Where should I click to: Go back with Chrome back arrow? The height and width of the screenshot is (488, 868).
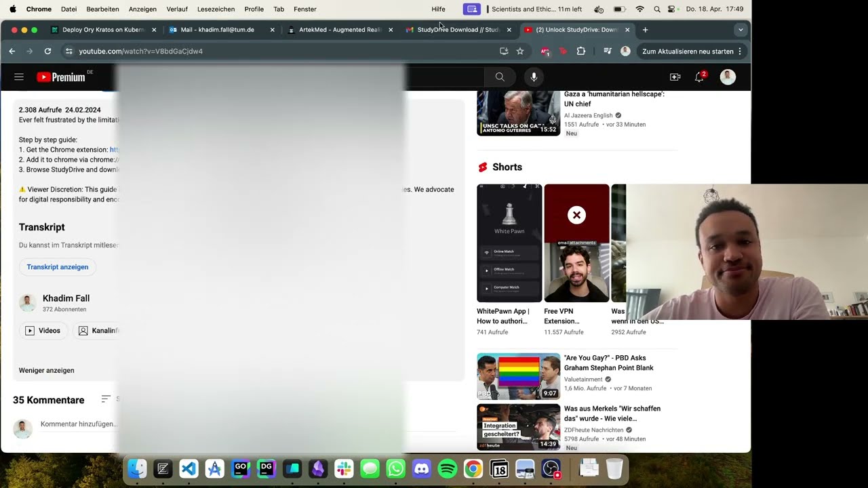click(12, 51)
